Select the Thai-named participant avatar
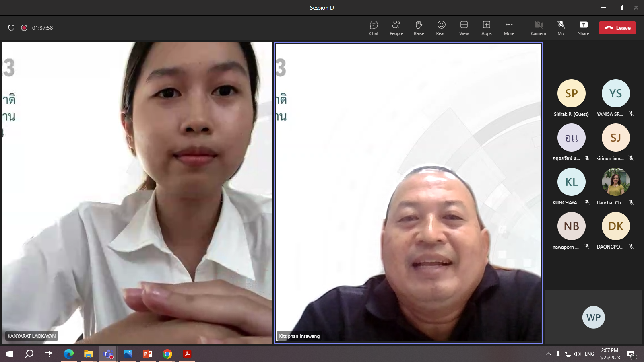The height and width of the screenshot is (362, 644). tap(572, 138)
